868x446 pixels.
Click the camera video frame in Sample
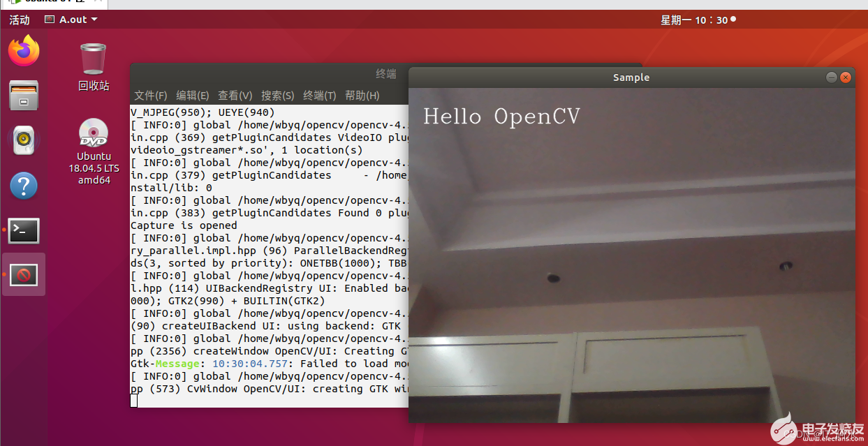click(631, 255)
